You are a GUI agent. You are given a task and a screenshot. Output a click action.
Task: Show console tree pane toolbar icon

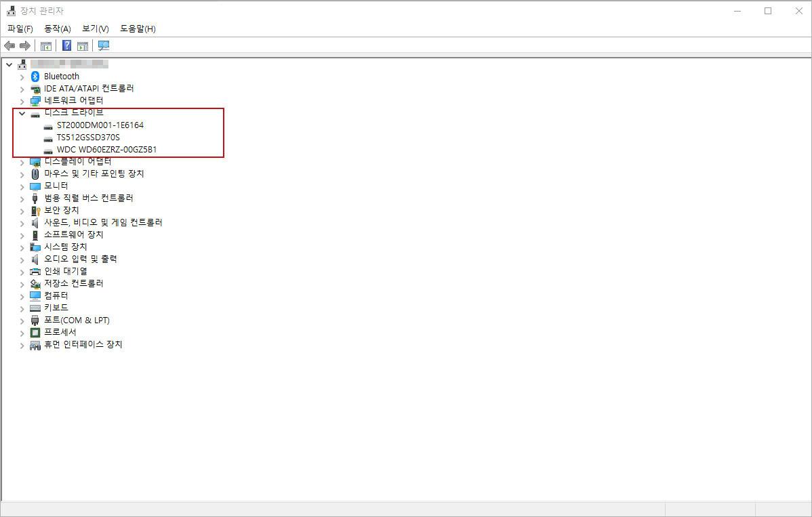click(x=46, y=45)
